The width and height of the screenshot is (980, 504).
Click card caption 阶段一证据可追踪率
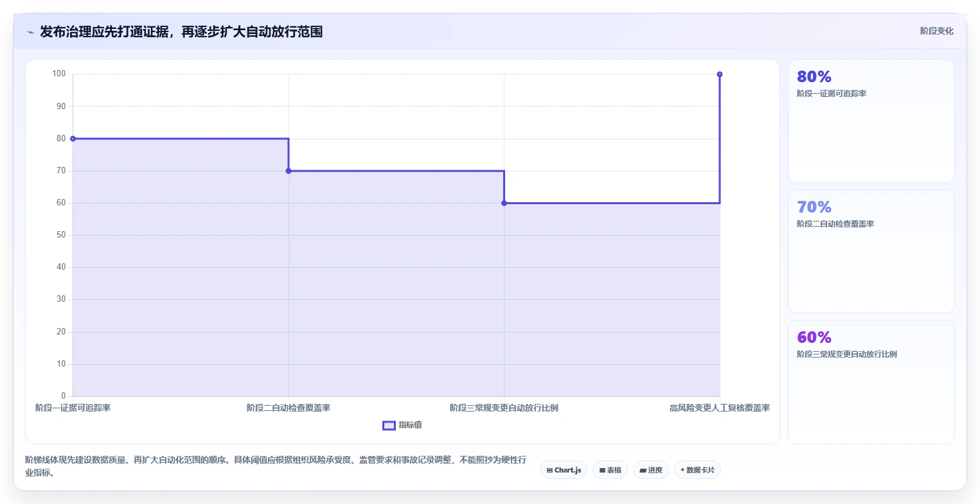(x=832, y=94)
